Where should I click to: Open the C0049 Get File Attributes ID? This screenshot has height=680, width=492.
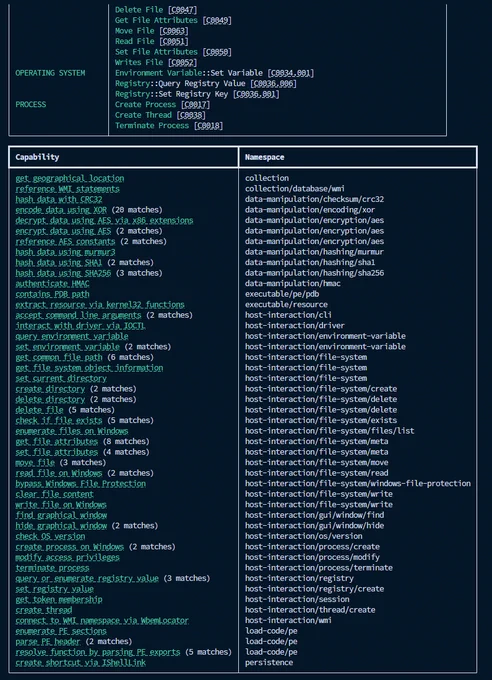pos(216,20)
